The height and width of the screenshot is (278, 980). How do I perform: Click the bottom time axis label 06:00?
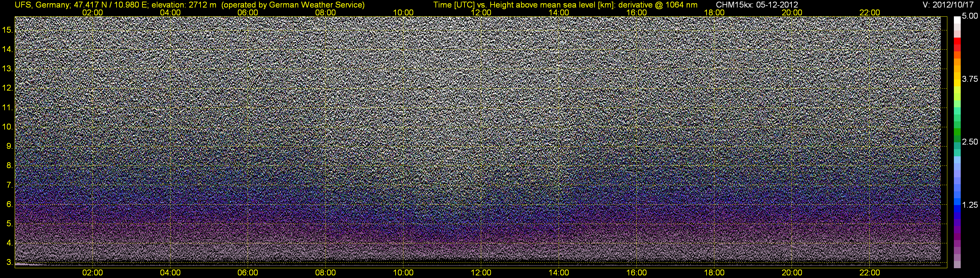pos(248,273)
